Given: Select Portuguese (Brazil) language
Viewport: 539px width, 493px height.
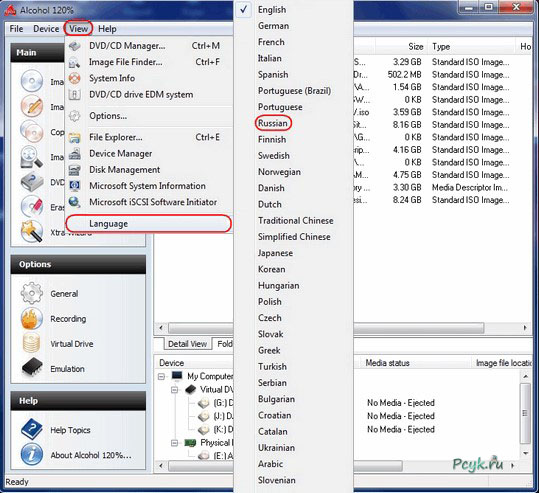Looking at the screenshot, I should click(x=295, y=91).
